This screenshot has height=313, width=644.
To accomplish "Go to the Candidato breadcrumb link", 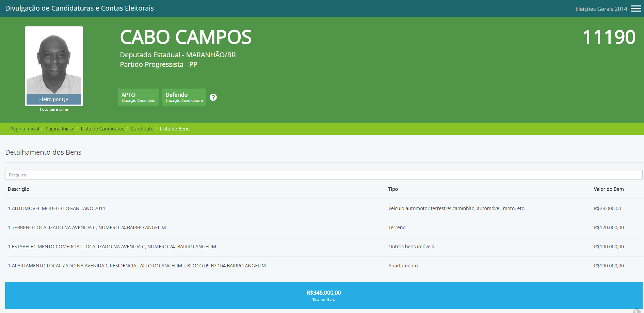I will [142, 129].
